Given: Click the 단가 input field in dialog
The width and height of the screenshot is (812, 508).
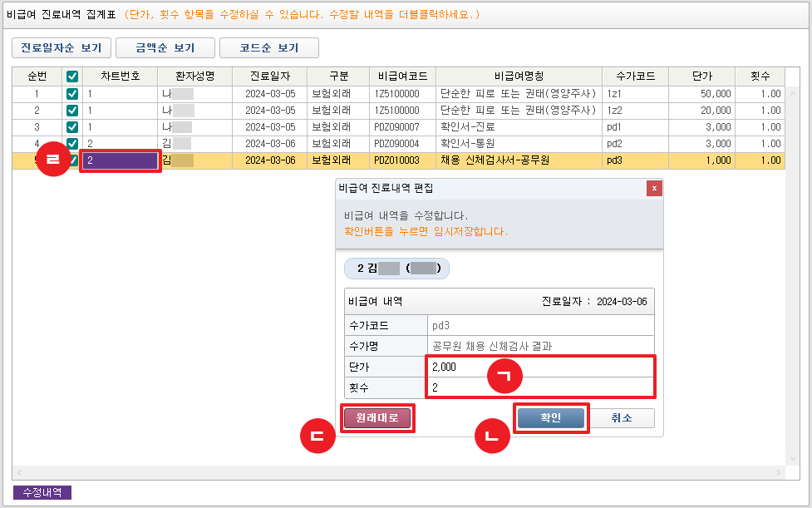Looking at the screenshot, I should pos(540,367).
